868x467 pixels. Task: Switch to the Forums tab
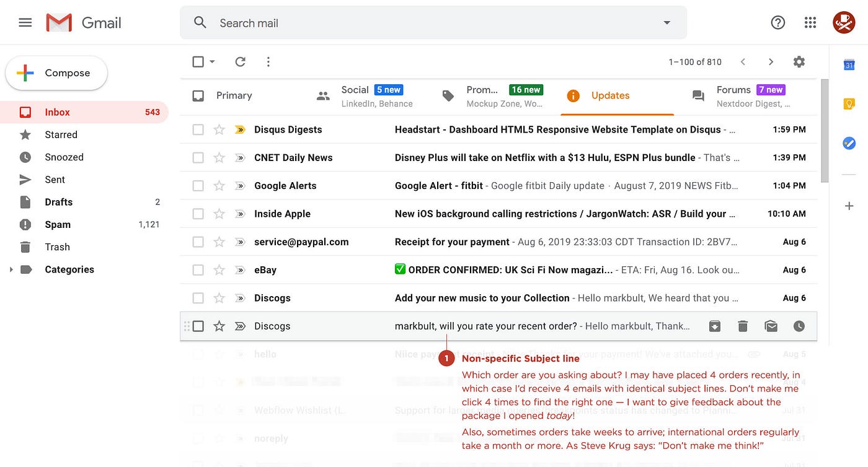click(743, 96)
